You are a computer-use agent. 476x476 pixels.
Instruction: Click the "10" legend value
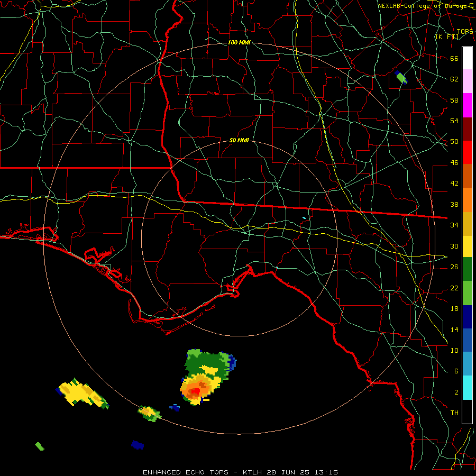click(454, 350)
